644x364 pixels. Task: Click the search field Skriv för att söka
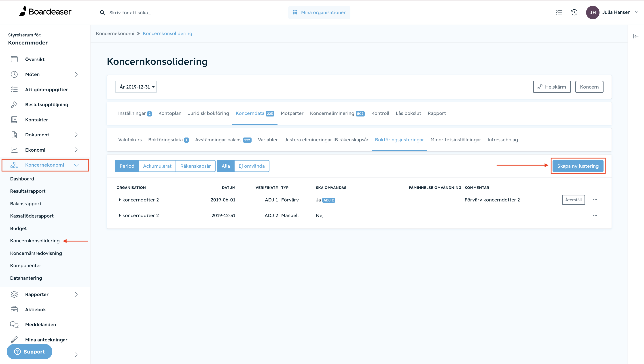click(x=130, y=13)
